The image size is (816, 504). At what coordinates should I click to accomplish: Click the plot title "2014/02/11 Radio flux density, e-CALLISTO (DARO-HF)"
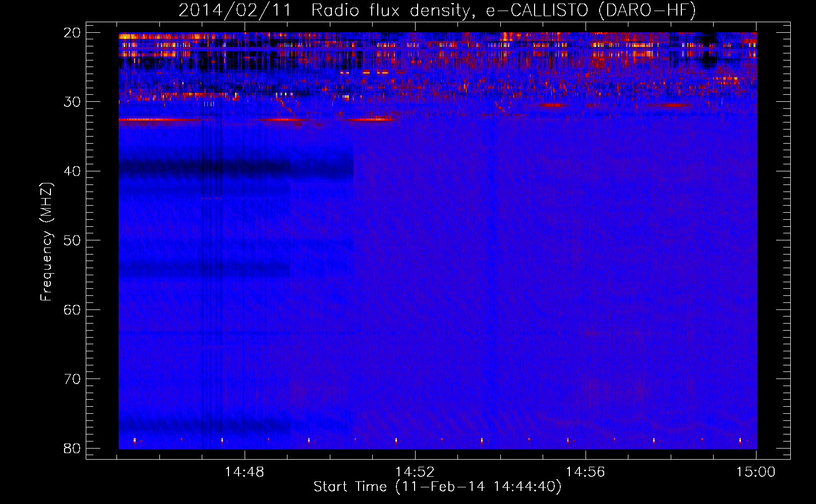point(437,11)
